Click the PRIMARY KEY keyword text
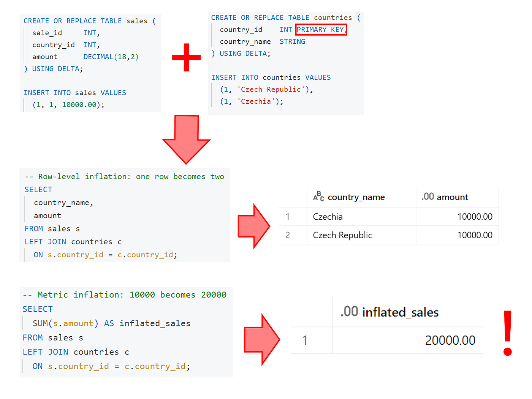The image size is (532, 399). tap(321, 30)
